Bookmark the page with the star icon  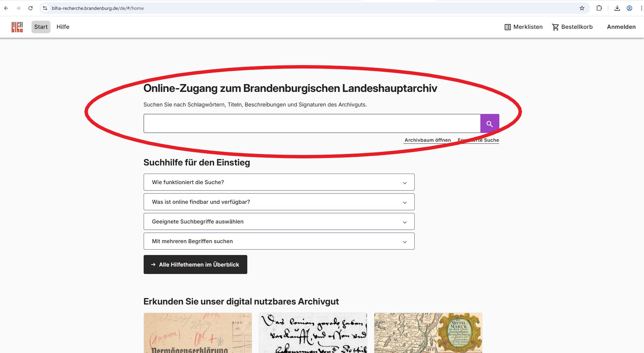(581, 8)
